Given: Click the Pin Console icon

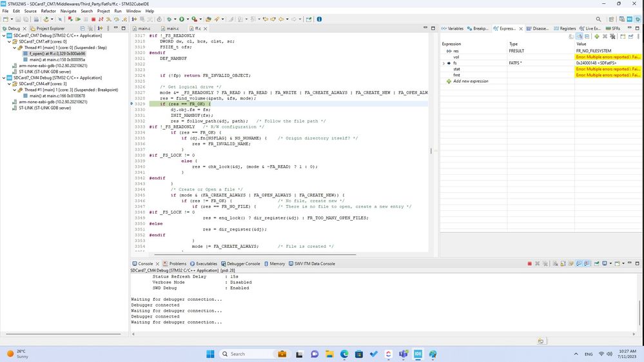Looking at the screenshot, I should coord(596,263).
